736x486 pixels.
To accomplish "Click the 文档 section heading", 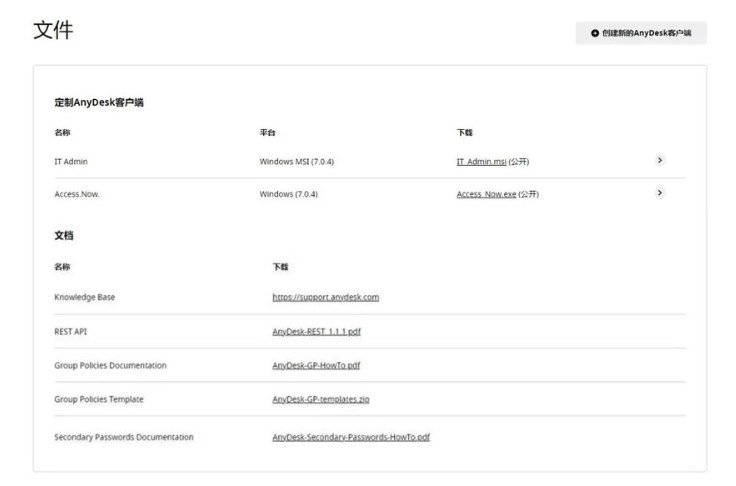I will [x=64, y=235].
